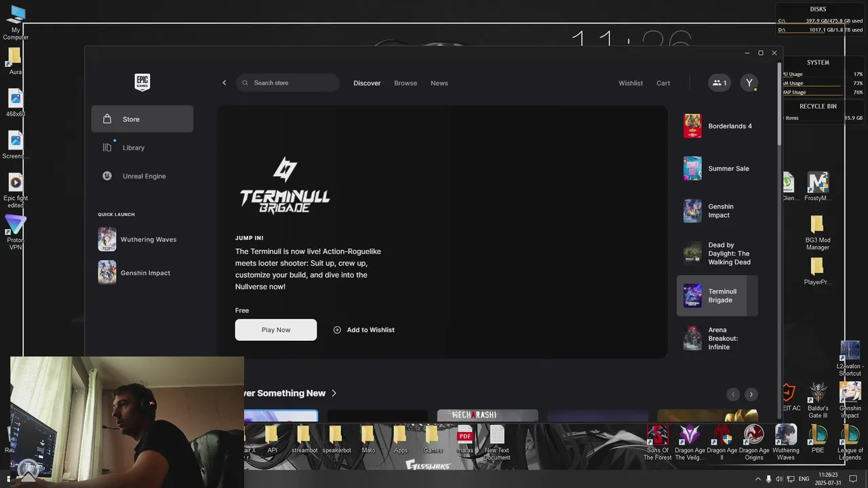
Task: Launch Sons Of The Forest shortcut
Action: 657,443
